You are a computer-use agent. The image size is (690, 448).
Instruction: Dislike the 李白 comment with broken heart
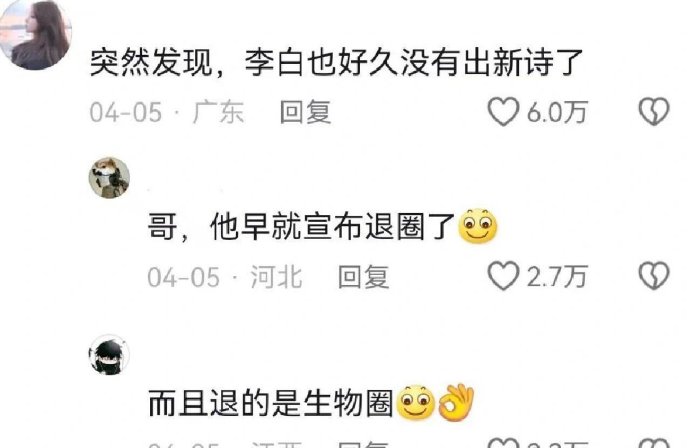(654, 111)
